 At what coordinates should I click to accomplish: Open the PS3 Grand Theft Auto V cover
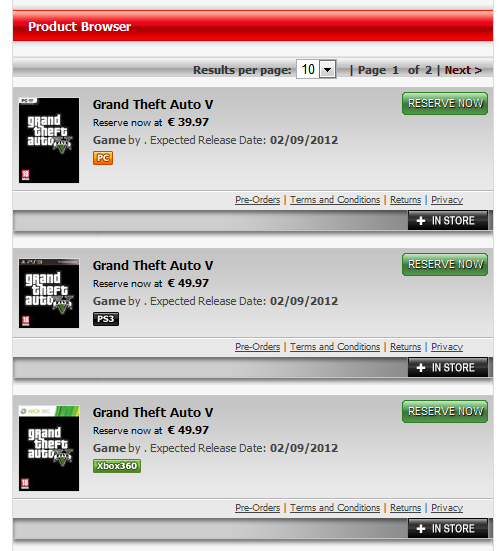49,293
